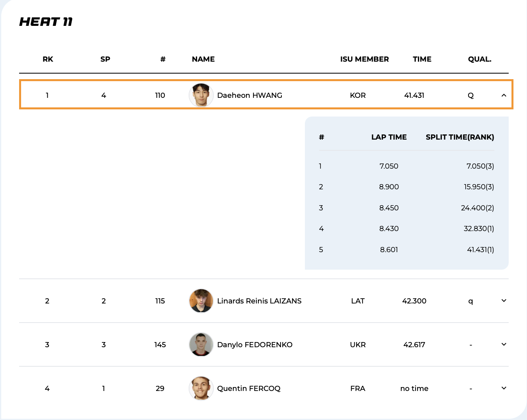Click the SPLIT TIME(RANK) header

tap(460, 137)
